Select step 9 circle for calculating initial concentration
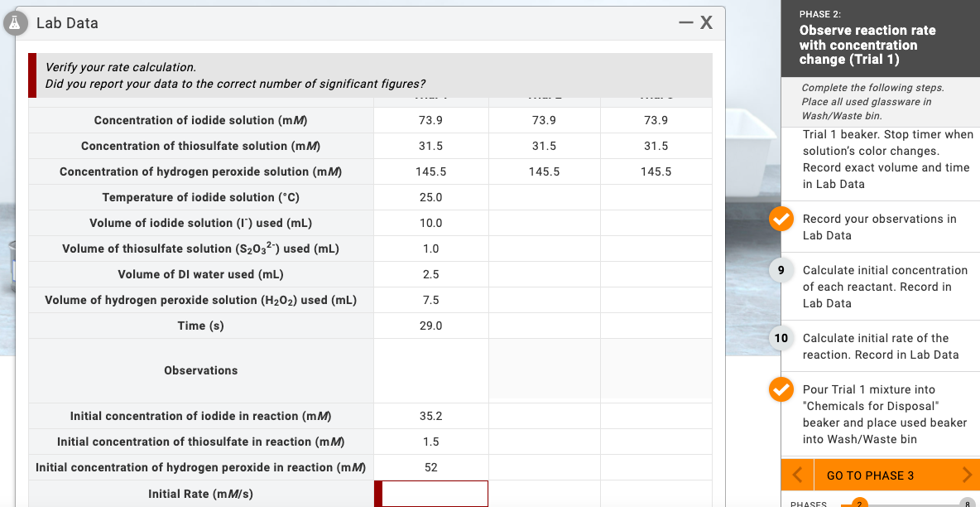980x507 pixels. 781,271
